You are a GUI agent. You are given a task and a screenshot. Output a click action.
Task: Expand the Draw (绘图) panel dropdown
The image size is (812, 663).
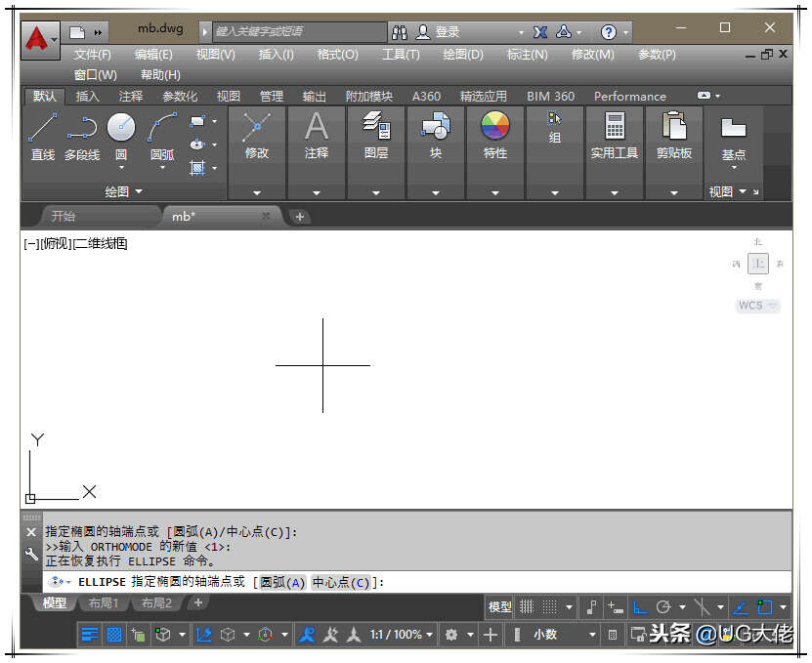124,192
